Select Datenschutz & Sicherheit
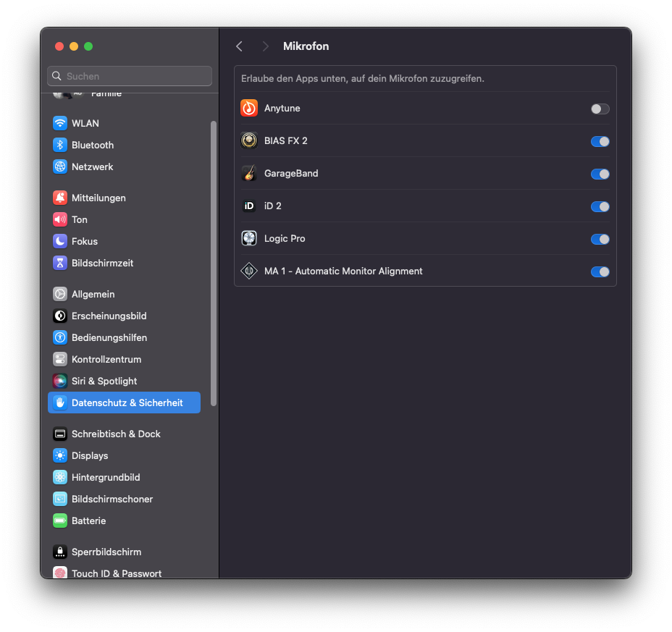The height and width of the screenshot is (632, 672). point(125,403)
